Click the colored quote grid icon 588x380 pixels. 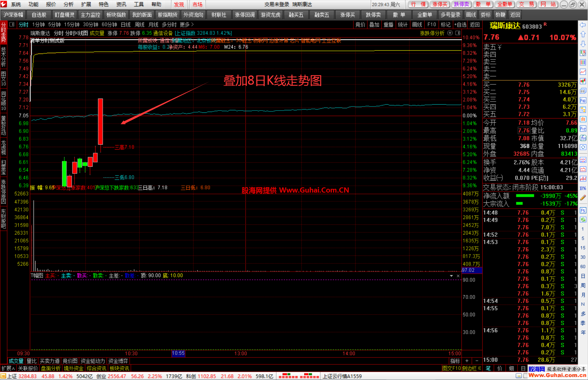click(x=583, y=62)
